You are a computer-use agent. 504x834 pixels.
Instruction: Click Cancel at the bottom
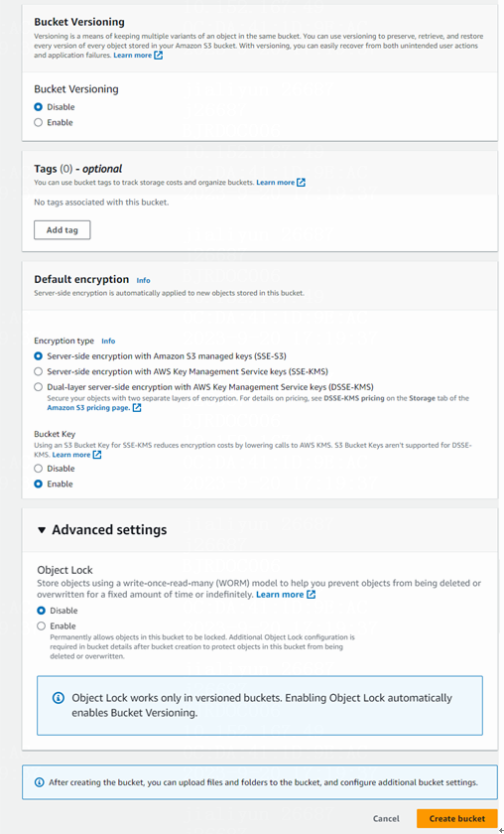pyautogui.click(x=386, y=818)
